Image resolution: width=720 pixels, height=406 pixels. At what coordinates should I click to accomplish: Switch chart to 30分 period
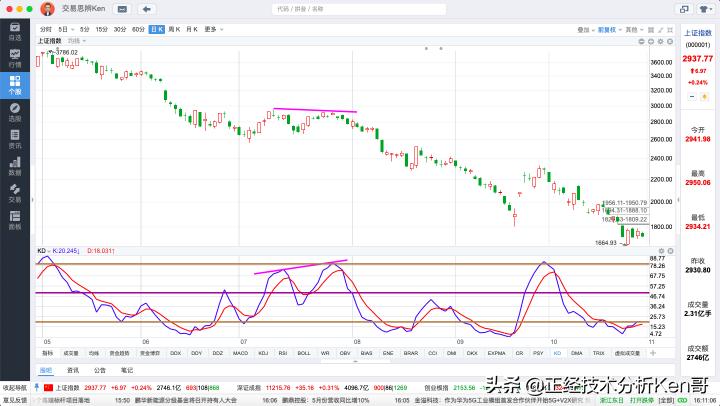tap(120, 29)
